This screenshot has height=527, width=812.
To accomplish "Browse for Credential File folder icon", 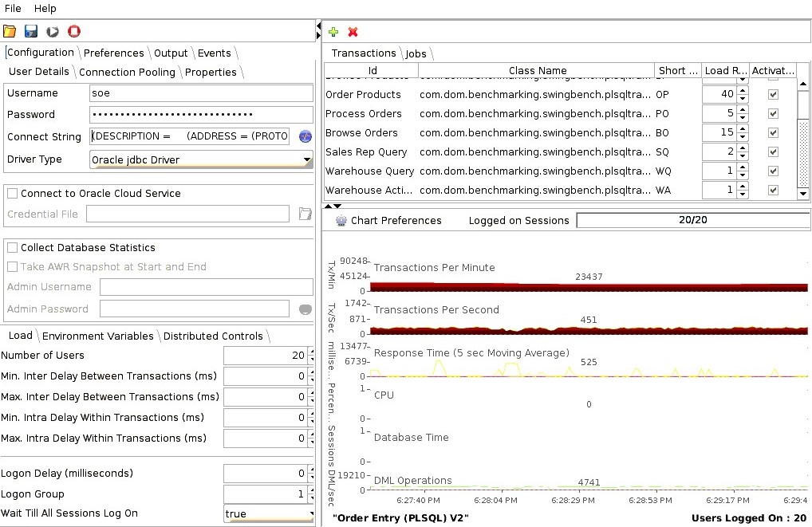I will pos(305,214).
